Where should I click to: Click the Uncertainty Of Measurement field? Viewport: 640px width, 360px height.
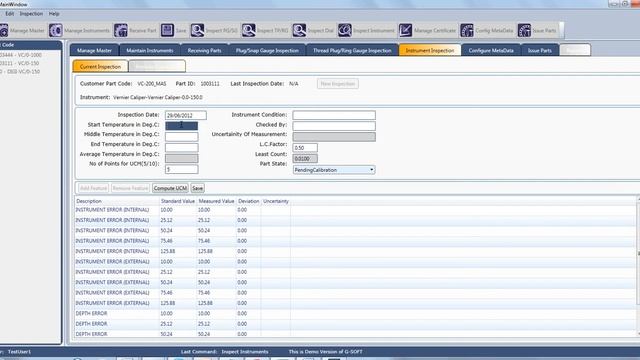[334, 137]
